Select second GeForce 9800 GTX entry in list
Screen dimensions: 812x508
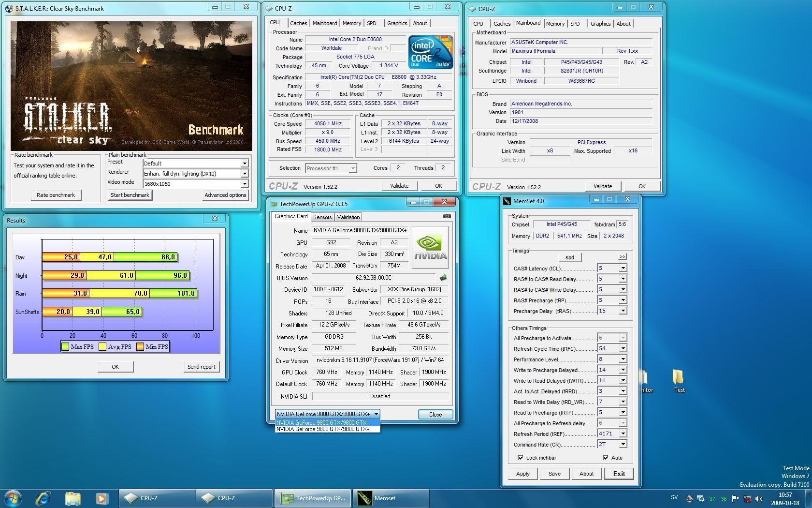[327, 429]
